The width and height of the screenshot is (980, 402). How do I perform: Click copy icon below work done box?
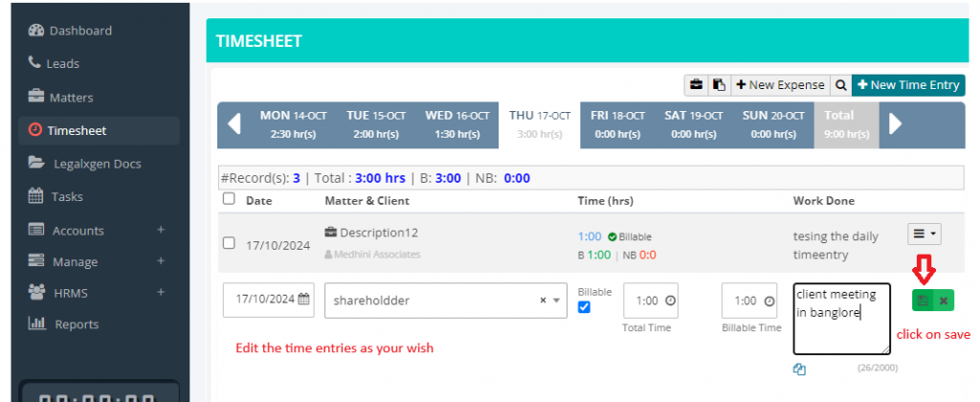point(800,370)
